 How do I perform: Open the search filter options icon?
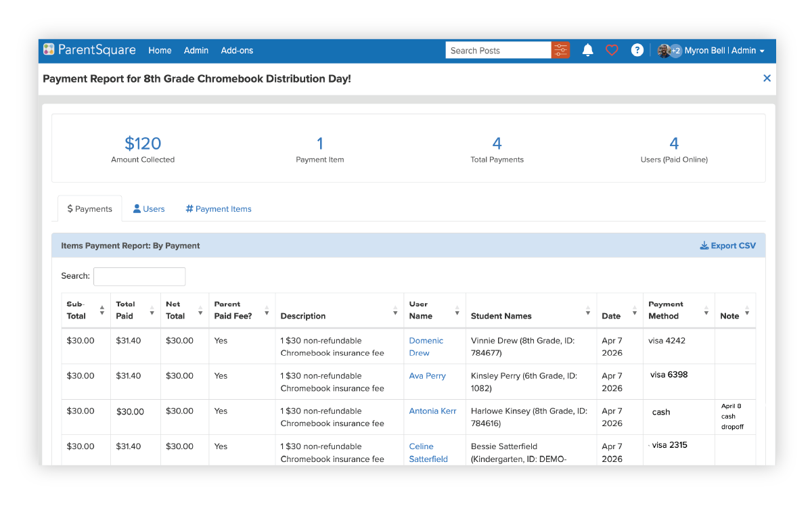click(560, 50)
